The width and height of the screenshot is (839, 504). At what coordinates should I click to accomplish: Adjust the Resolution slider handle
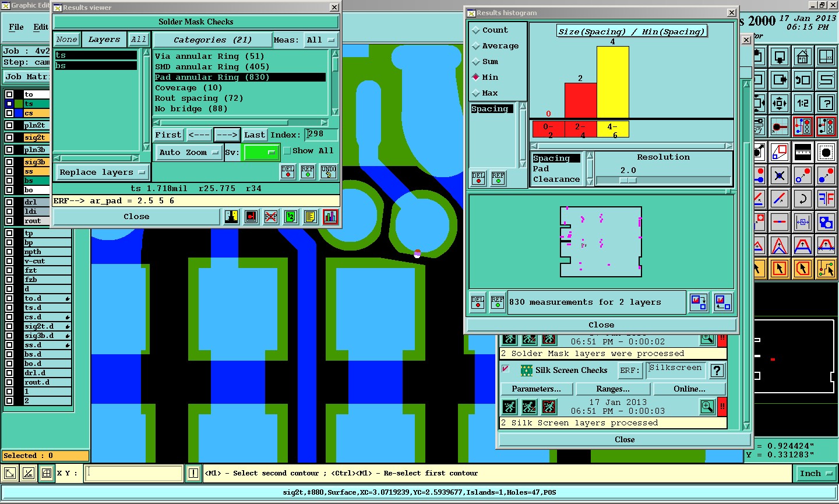(x=627, y=181)
